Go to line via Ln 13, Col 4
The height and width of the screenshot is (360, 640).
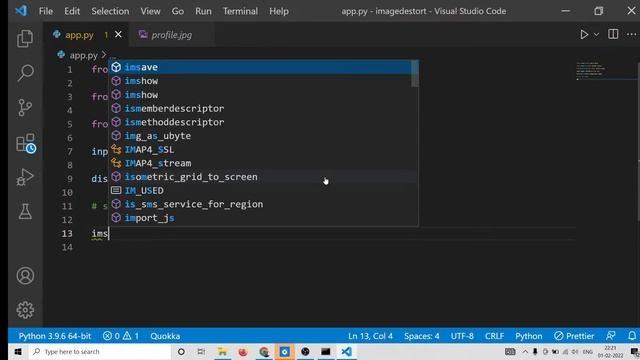tap(370, 336)
